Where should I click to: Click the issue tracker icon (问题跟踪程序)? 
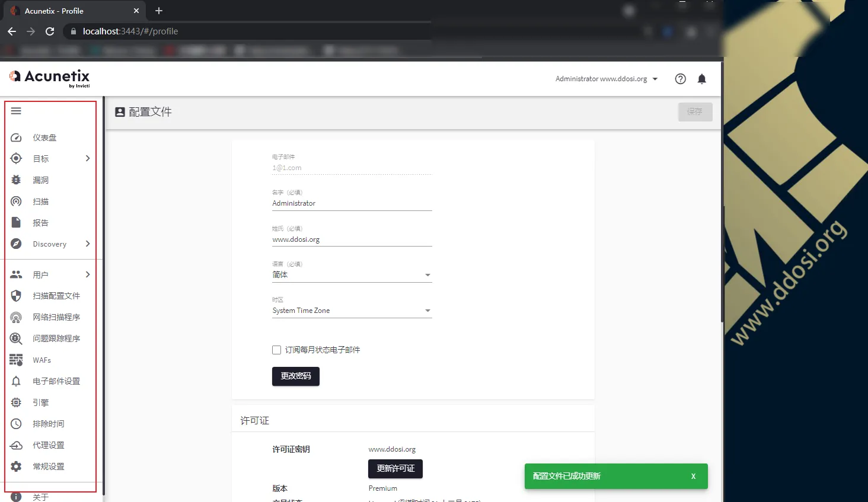16,338
